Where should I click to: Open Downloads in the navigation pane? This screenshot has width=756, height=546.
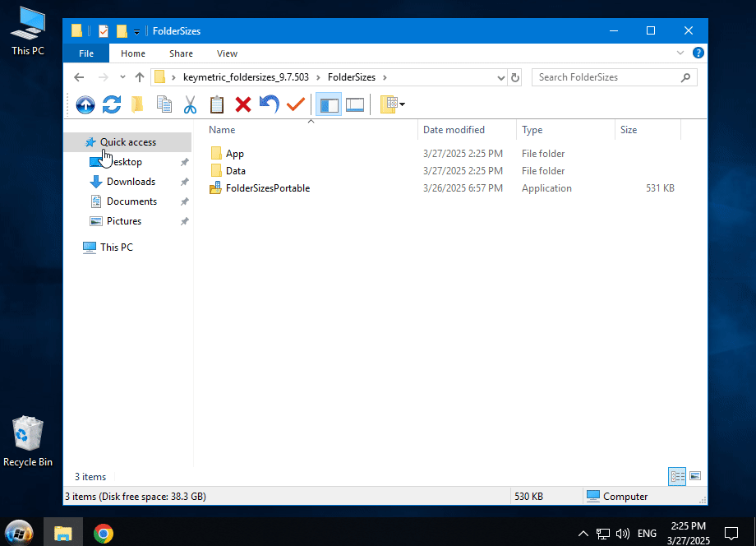(131, 182)
